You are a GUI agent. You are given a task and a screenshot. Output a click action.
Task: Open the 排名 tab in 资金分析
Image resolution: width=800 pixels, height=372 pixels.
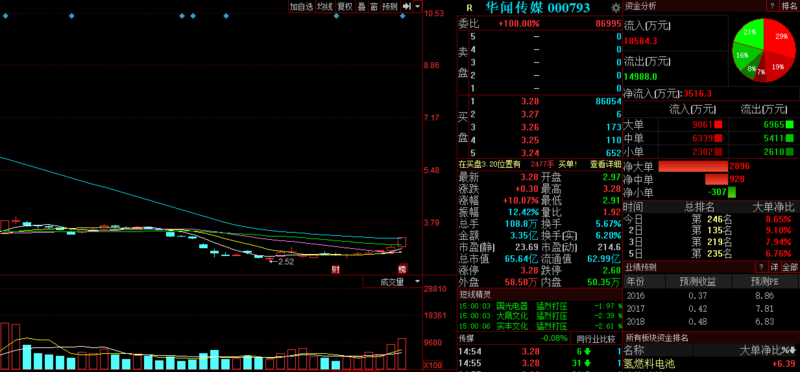[789, 6]
